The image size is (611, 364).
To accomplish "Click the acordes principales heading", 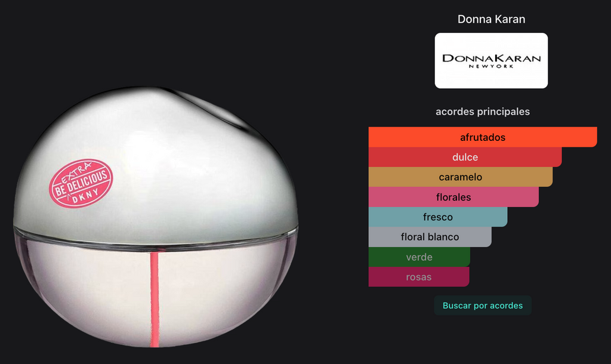I will tap(482, 112).
